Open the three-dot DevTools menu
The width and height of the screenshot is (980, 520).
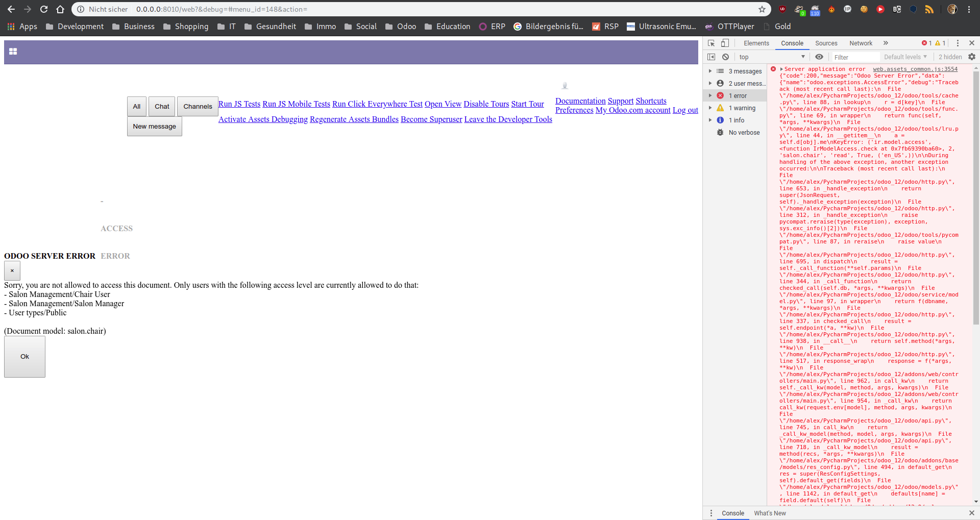point(959,43)
